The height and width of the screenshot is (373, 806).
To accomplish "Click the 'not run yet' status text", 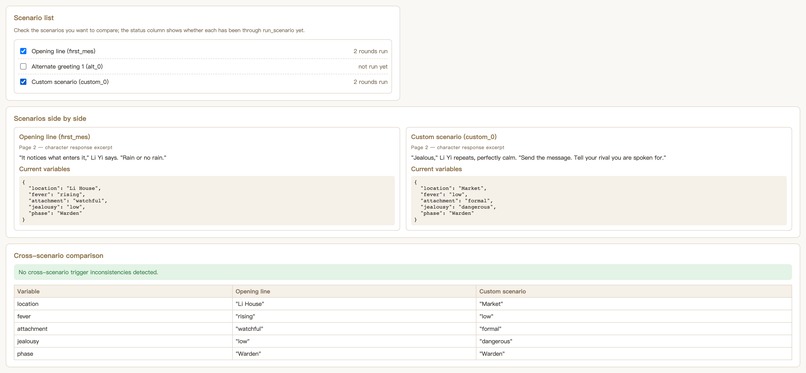I will click(373, 67).
